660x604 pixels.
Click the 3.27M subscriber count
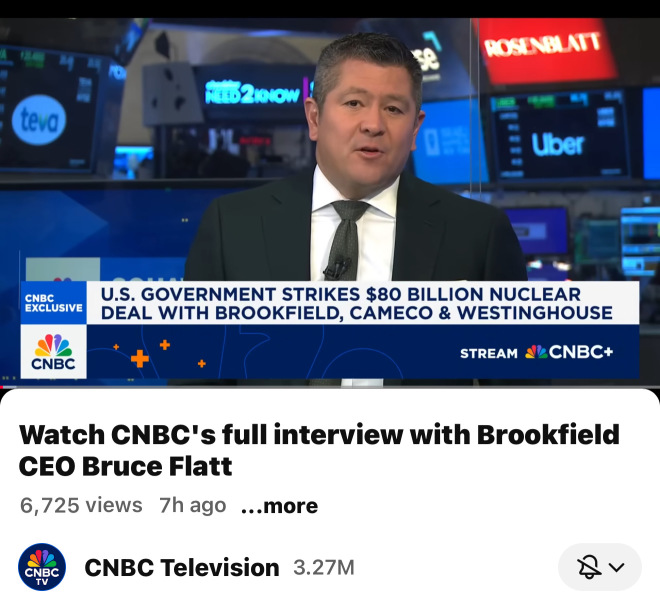click(324, 567)
